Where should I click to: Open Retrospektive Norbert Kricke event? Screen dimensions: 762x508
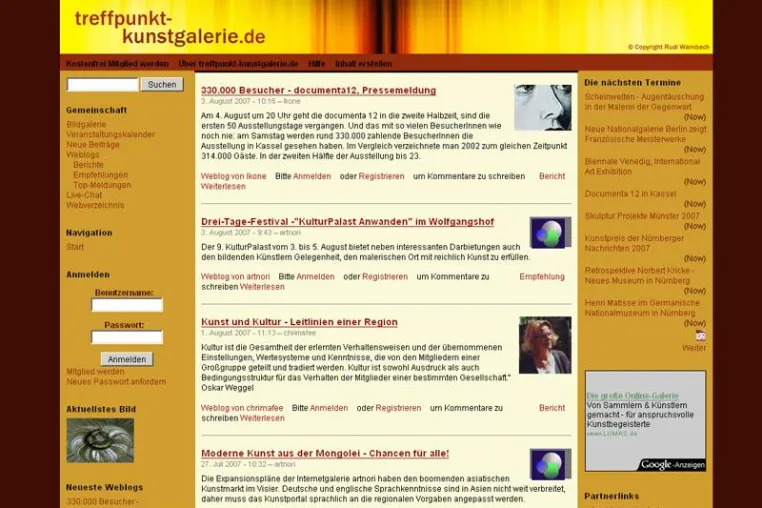639,276
